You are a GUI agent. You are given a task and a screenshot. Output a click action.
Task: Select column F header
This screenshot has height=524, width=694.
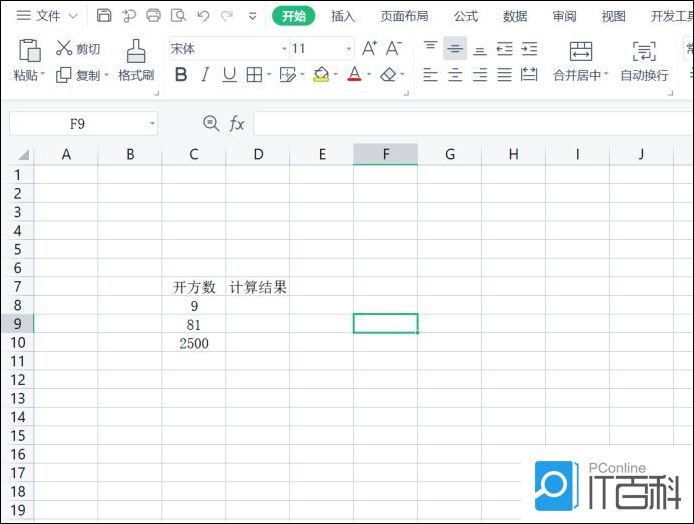point(386,154)
